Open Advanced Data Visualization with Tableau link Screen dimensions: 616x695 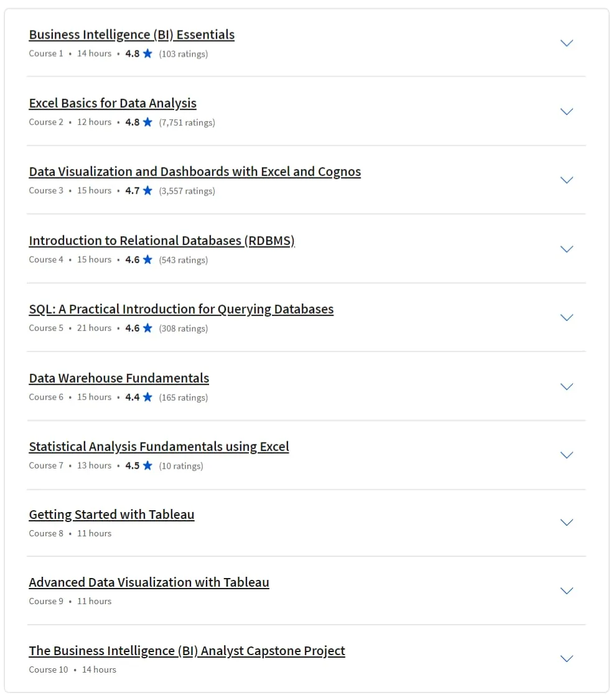[149, 582]
